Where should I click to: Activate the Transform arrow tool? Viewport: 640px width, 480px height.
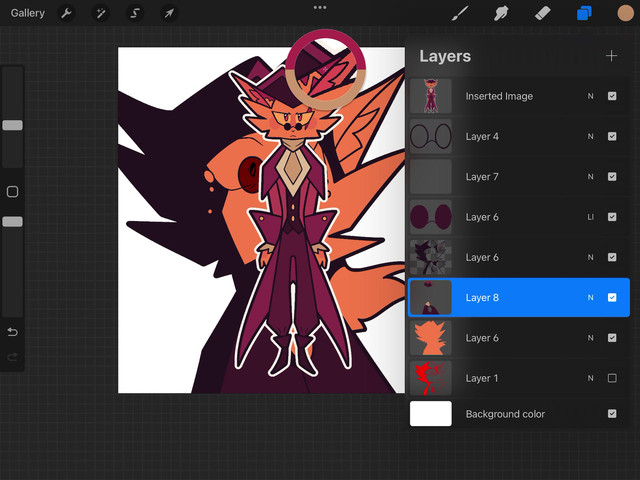point(168,13)
